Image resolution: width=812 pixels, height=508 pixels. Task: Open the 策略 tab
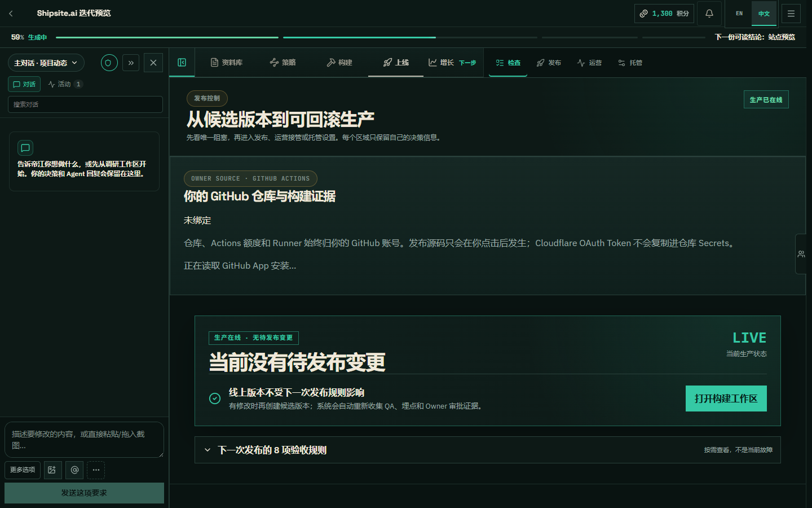point(283,63)
